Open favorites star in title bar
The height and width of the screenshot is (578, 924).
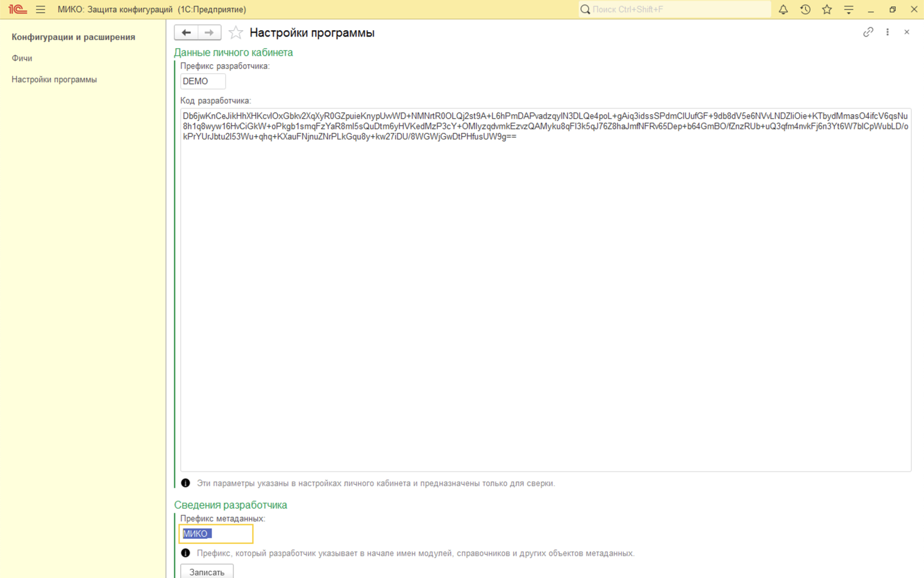click(827, 10)
